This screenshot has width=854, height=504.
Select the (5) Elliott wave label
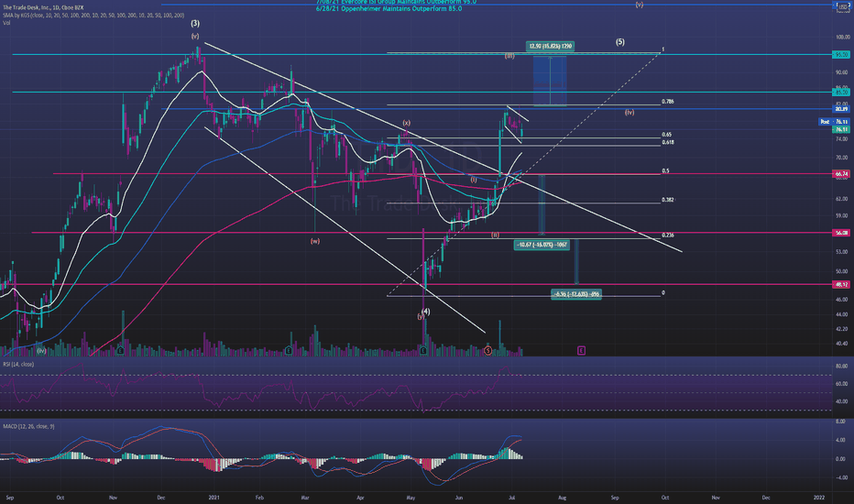pos(620,42)
